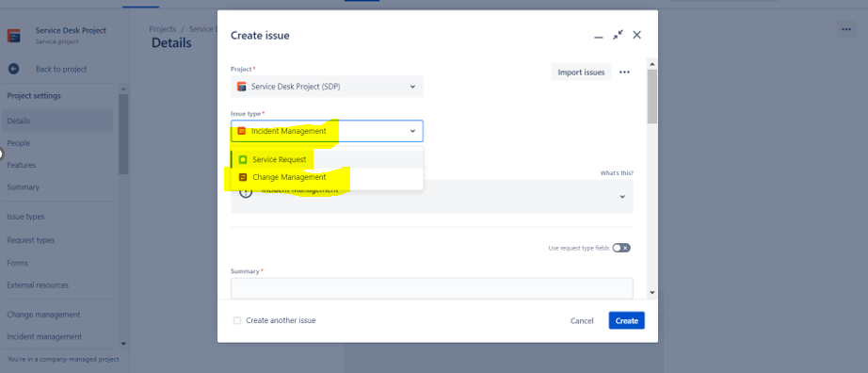
Task: Click into the Summary input field
Action: pyautogui.click(x=432, y=288)
